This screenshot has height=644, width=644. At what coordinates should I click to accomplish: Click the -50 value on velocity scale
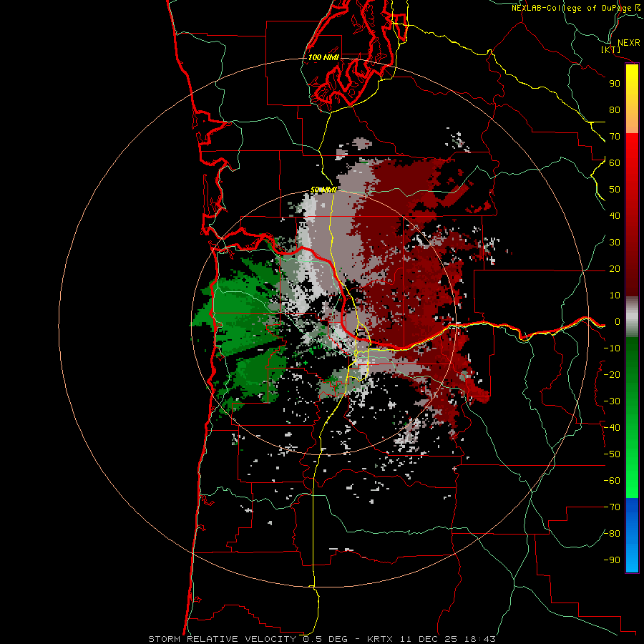click(612, 454)
